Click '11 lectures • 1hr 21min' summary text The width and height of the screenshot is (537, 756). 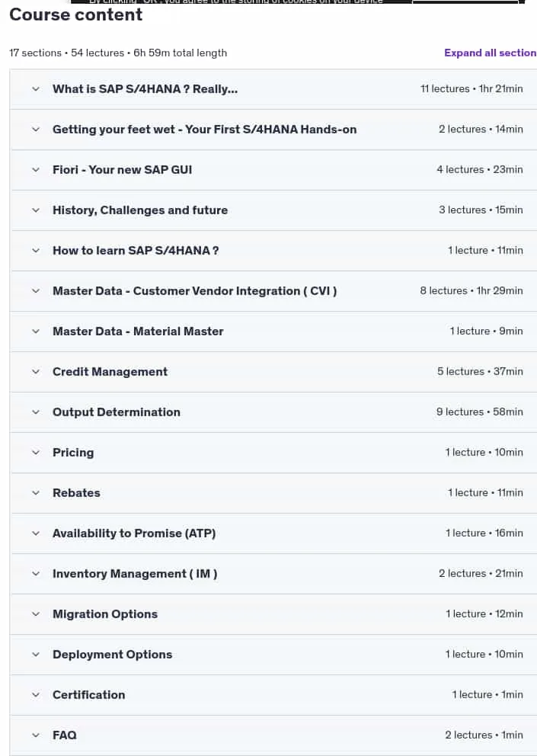point(471,88)
